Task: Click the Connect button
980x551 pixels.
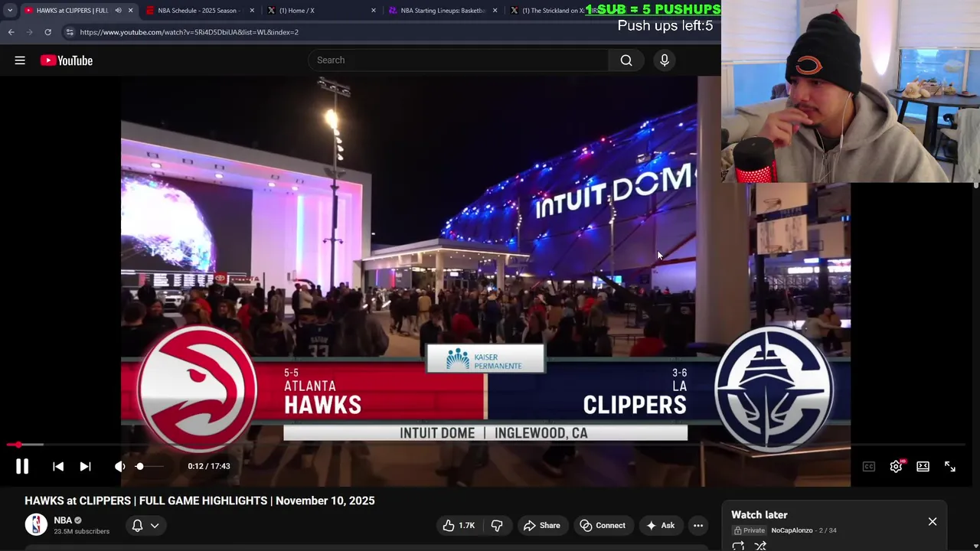Action: (603, 526)
